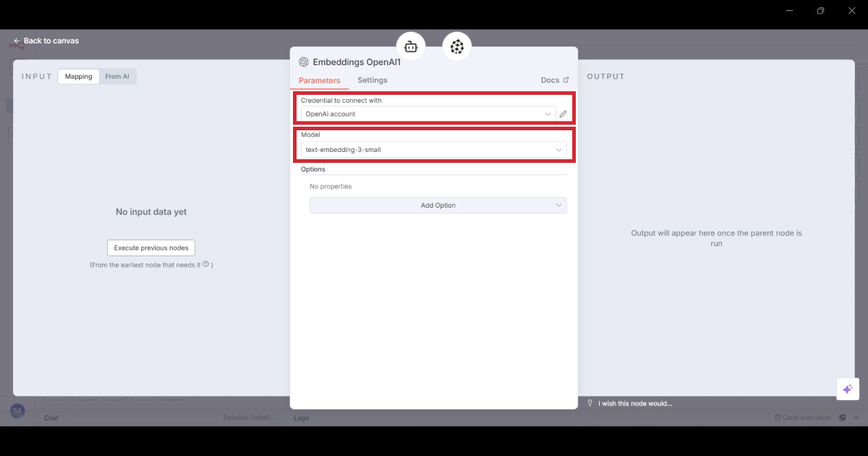Click the help question mark icon
868x456 pixels.
206,264
